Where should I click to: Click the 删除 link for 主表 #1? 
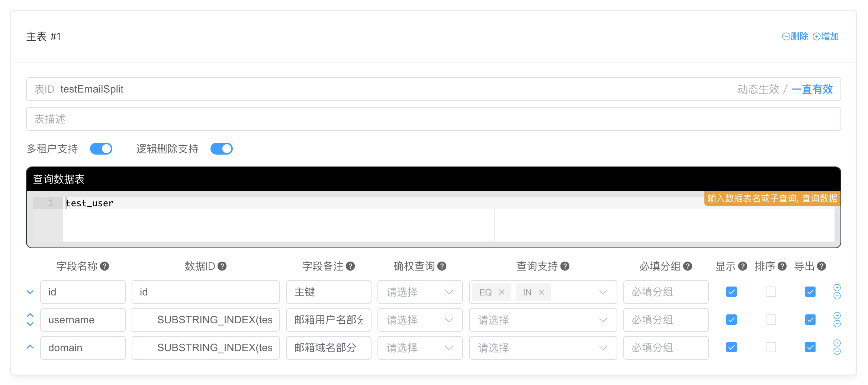[795, 36]
